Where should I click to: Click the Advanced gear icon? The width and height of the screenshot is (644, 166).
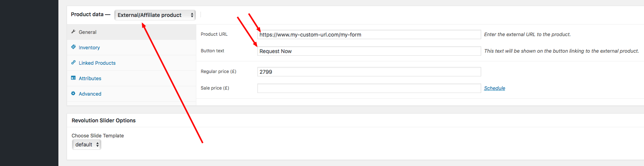pos(73,93)
